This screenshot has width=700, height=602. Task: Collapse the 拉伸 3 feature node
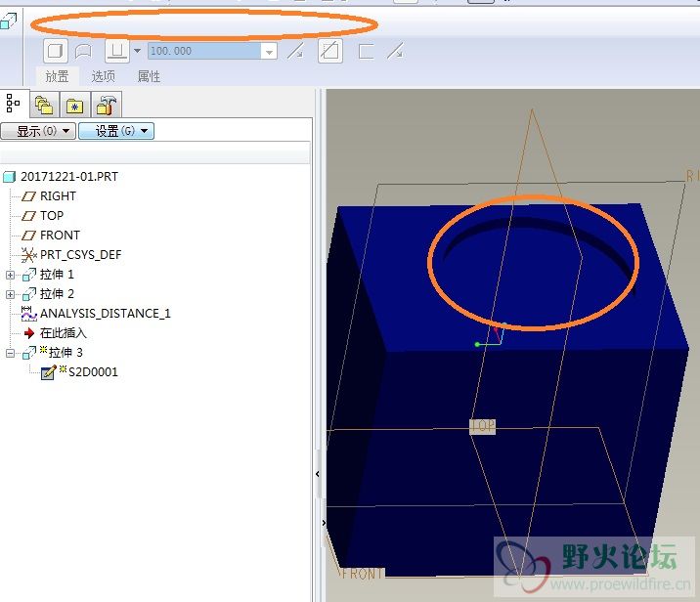point(10,354)
